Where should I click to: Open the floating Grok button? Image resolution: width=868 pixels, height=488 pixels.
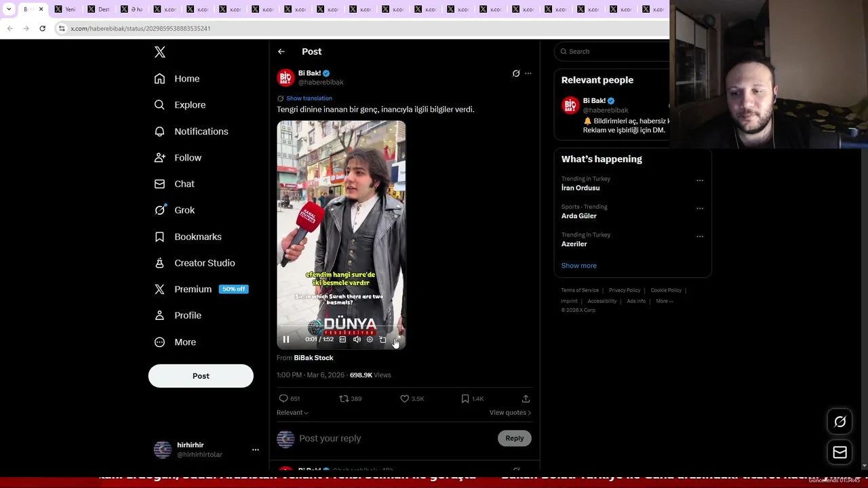[x=840, y=422]
